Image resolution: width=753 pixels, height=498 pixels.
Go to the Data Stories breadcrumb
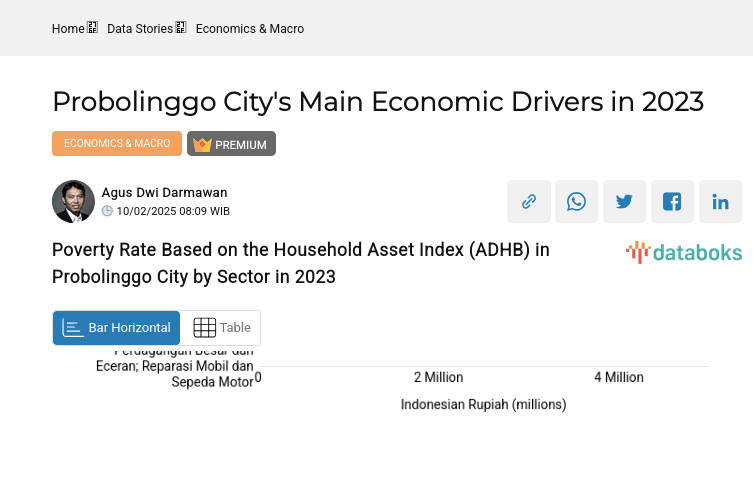click(140, 29)
